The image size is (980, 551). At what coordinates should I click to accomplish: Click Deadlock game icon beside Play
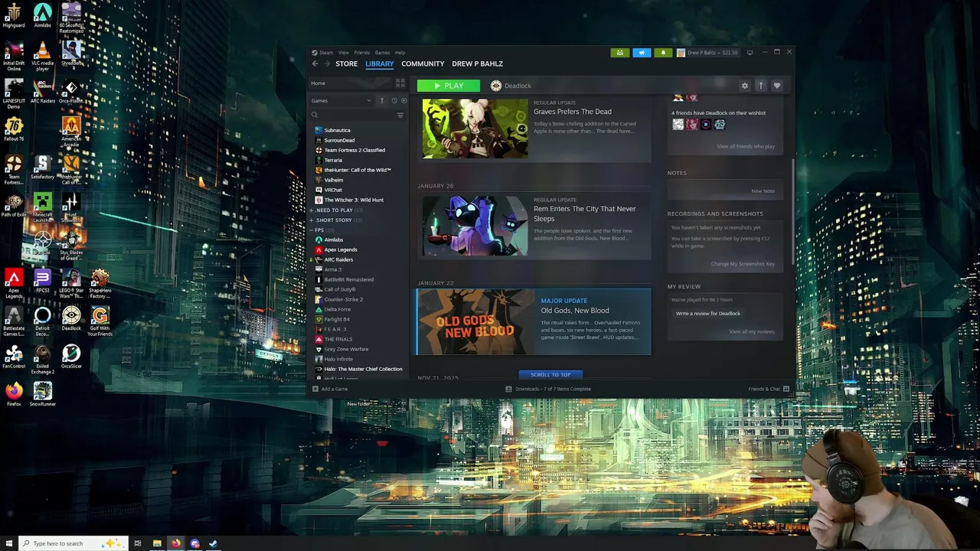[496, 86]
